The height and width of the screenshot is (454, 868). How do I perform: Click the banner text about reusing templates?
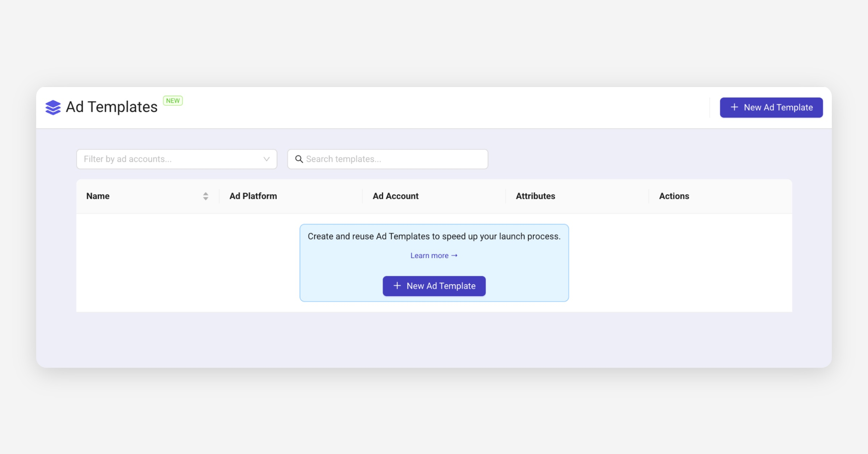[434, 236]
